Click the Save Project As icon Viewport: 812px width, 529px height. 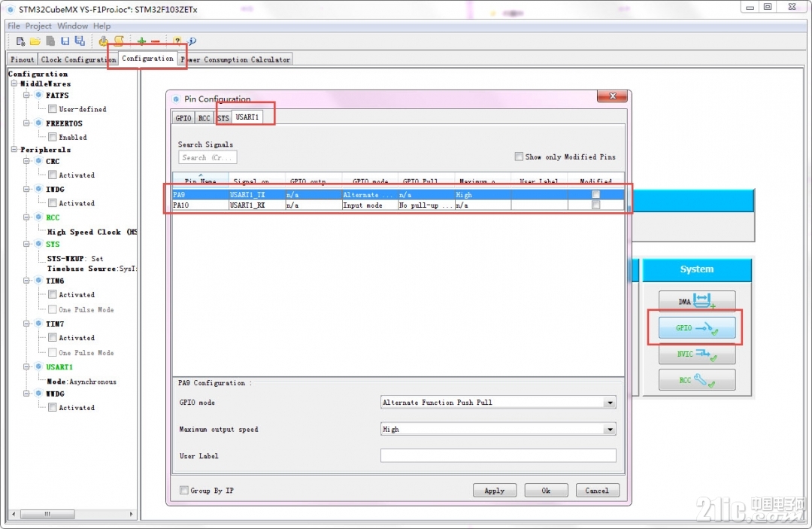click(x=80, y=41)
